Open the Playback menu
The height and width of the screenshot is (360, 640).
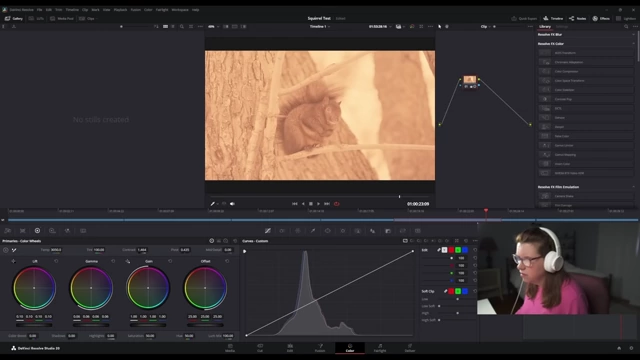click(x=120, y=9)
